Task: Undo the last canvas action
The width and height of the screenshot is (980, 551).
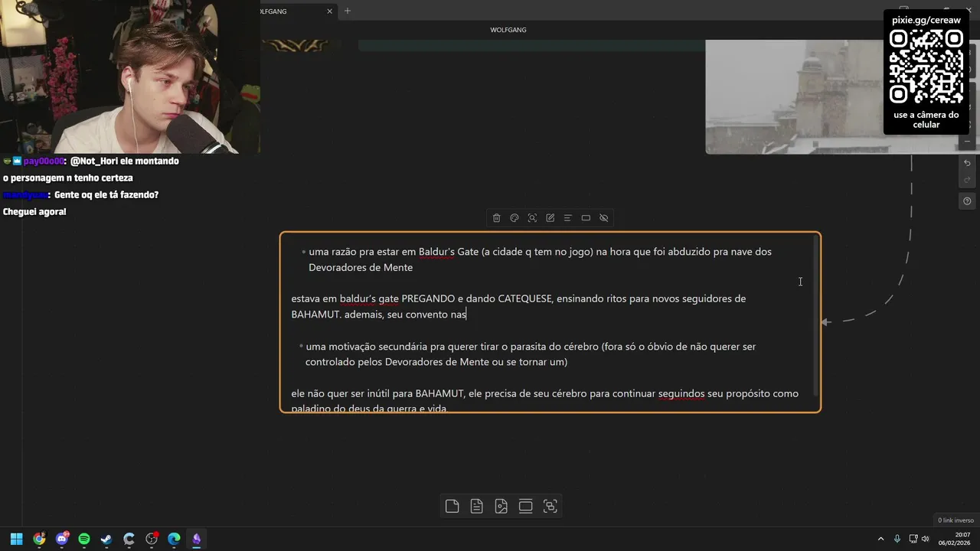Action: pos(967,163)
